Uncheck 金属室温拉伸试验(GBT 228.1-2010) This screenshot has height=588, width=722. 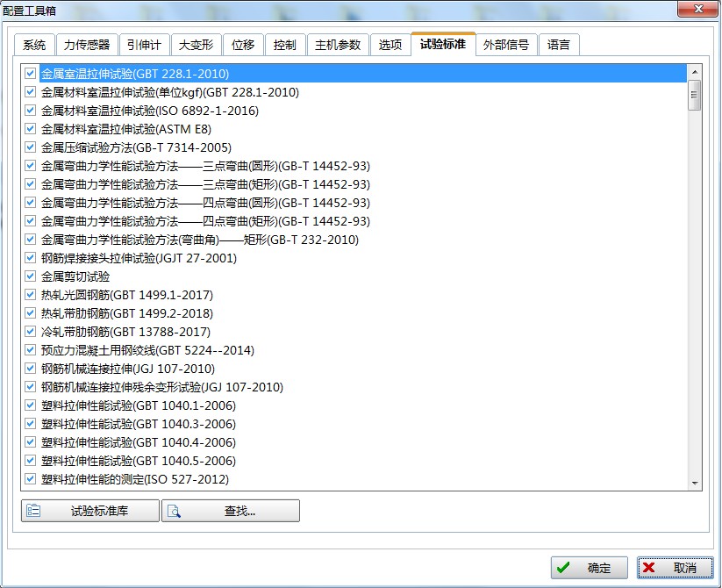click(31, 74)
